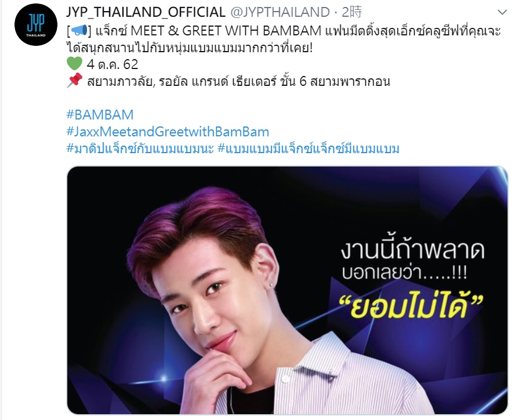This screenshot has height=420, width=518.
Task: Open the JYP Thailand profile avatar
Action: pyautogui.click(x=36, y=25)
